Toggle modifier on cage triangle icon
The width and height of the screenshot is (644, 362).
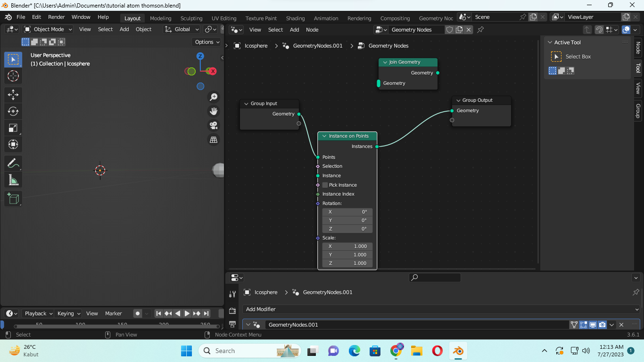(x=574, y=325)
